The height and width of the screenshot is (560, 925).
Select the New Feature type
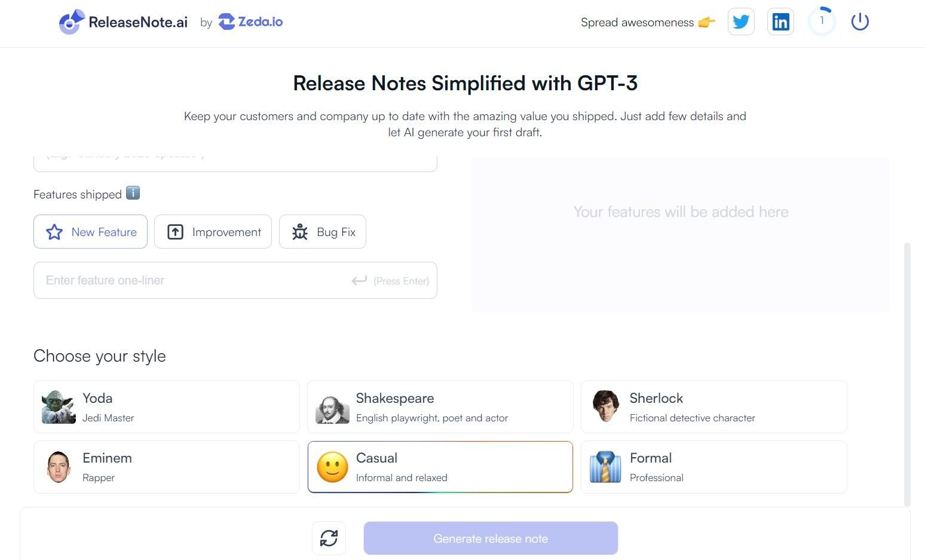(90, 232)
